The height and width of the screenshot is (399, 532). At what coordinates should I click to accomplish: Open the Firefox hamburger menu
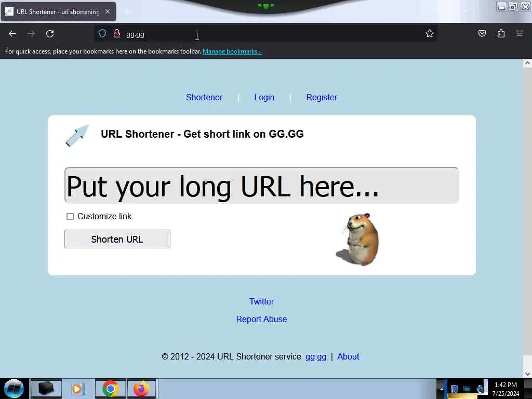pos(520,33)
